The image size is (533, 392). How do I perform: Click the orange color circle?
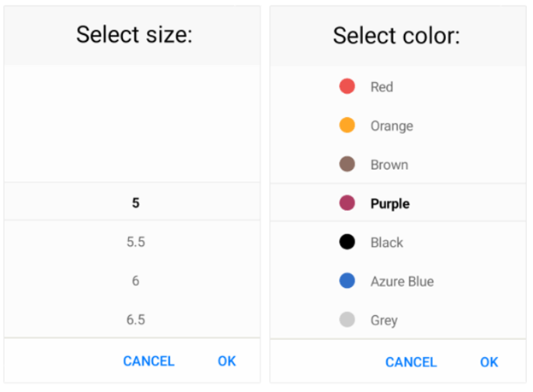[347, 126]
